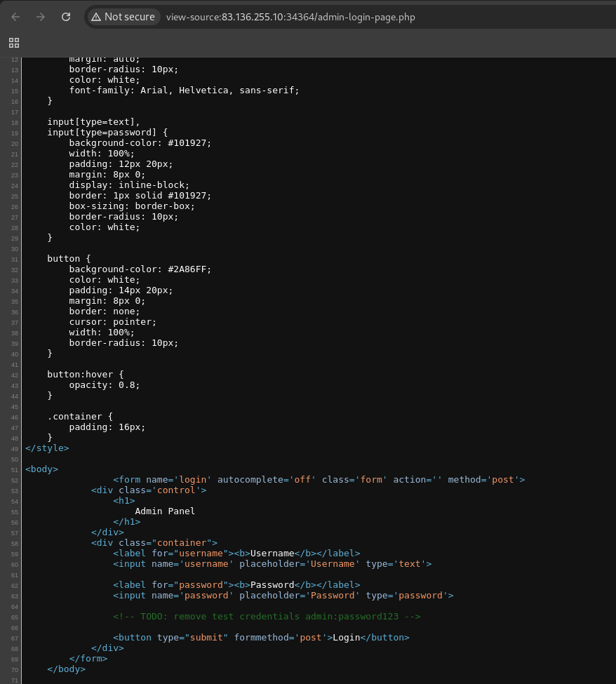
Task: Select the border none declaration
Action: [x=105, y=311]
